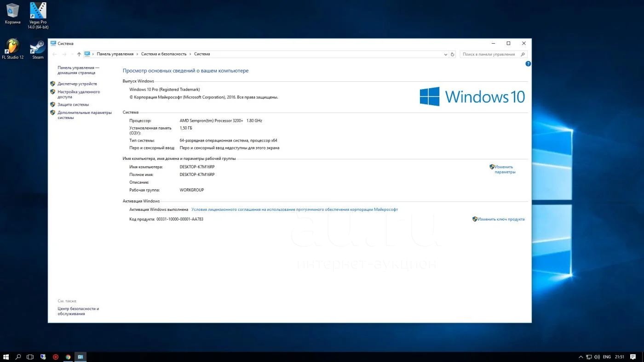644x362 pixels.
Task: Click the 64-разрядная операционная система text
Action: click(x=228, y=141)
